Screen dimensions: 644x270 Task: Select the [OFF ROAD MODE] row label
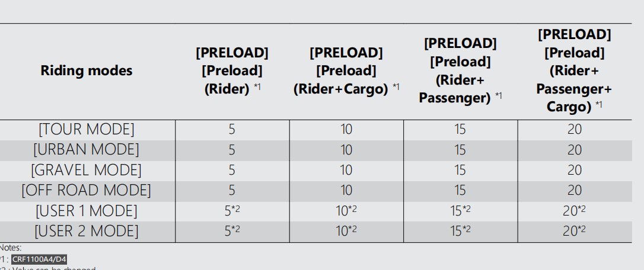(x=87, y=191)
